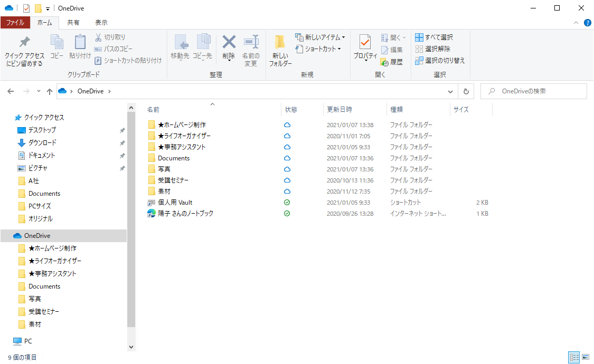Click the OneDrive search box
The height and width of the screenshot is (364, 594).
[x=534, y=91]
